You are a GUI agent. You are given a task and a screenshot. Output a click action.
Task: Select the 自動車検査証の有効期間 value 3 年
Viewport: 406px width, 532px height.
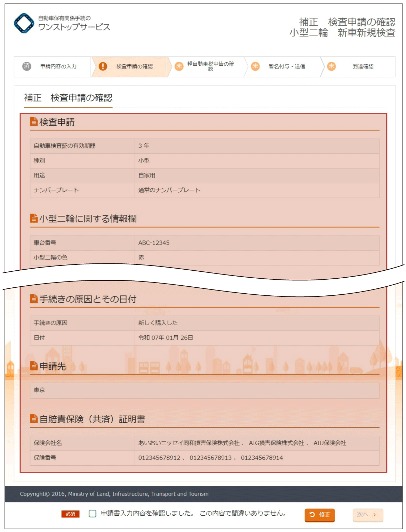point(144,146)
